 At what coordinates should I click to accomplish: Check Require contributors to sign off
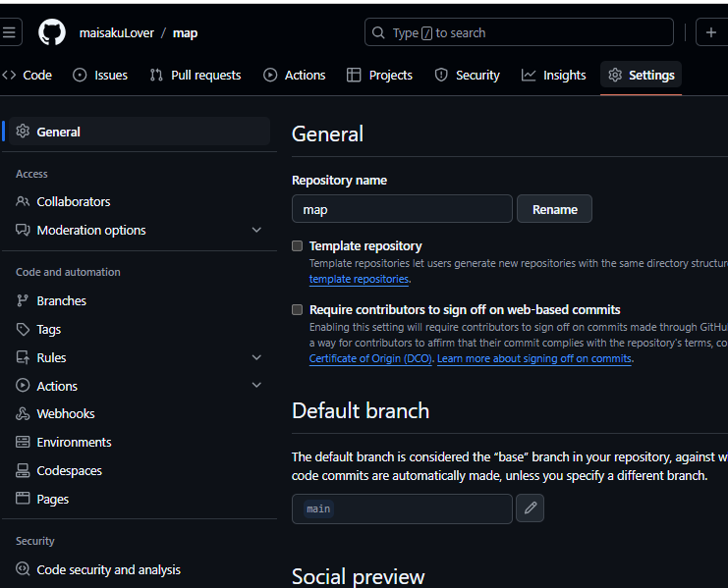tap(297, 310)
